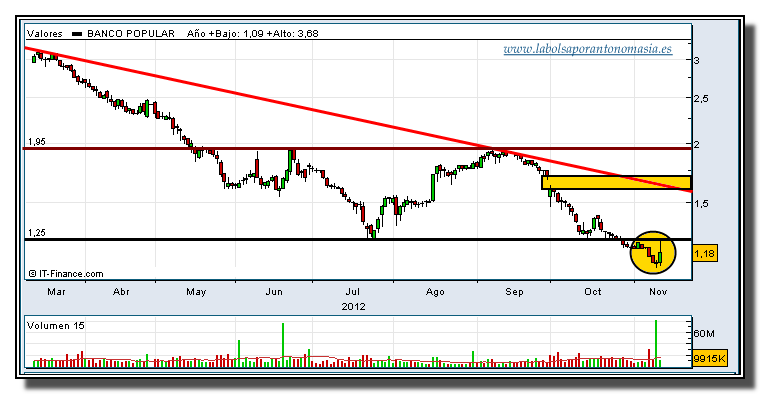Click the tall green June volume spike
Screen dimensions: 760x394
coord(283,345)
